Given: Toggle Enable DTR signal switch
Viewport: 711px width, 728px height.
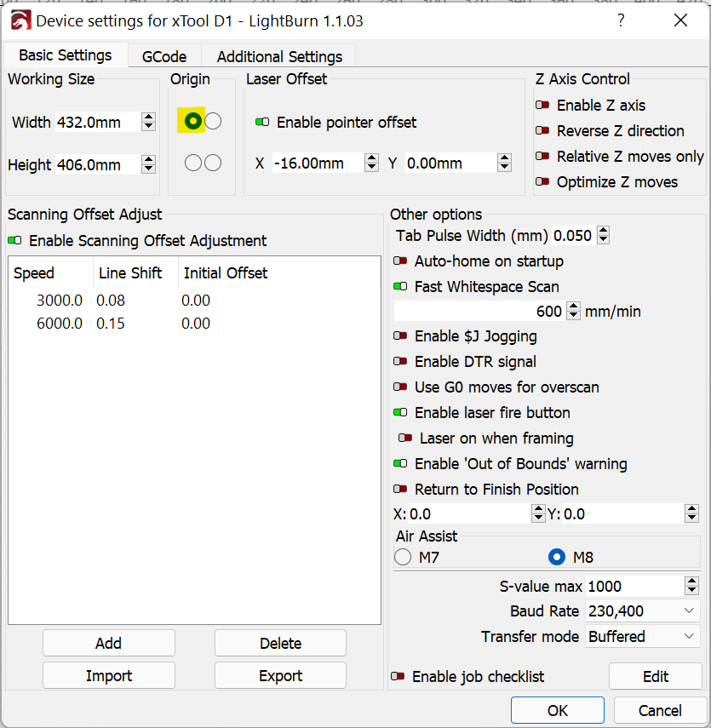Looking at the screenshot, I should click(x=400, y=361).
